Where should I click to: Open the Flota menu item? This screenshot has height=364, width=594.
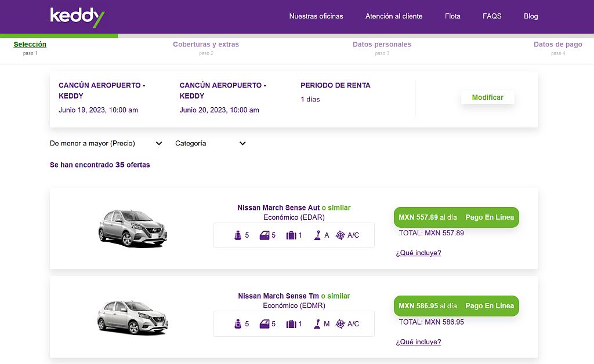(452, 16)
